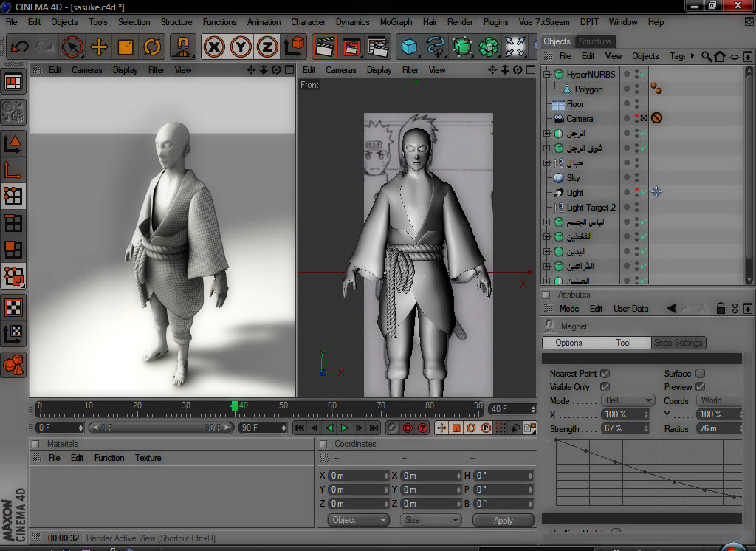Open the Array modeling objects icon

coord(489,47)
